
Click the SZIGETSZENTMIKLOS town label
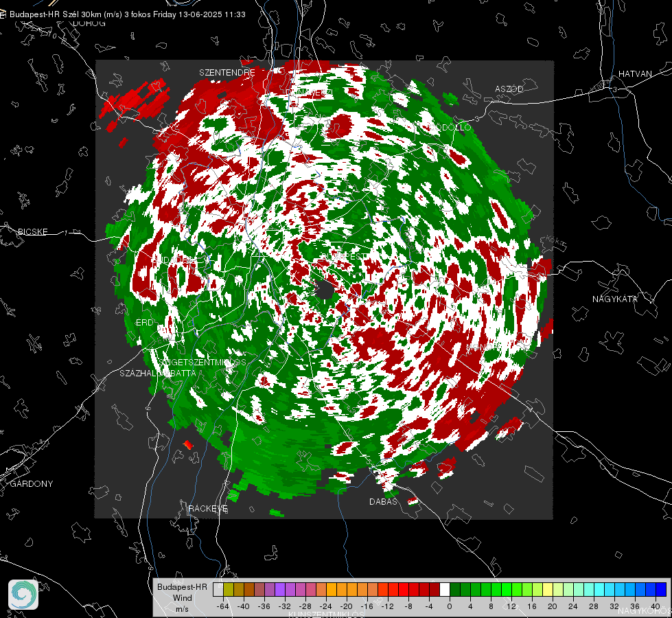tap(202, 362)
